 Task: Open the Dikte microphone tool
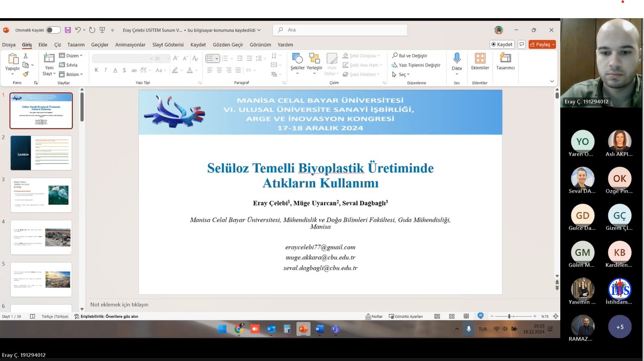pyautogui.click(x=456, y=62)
